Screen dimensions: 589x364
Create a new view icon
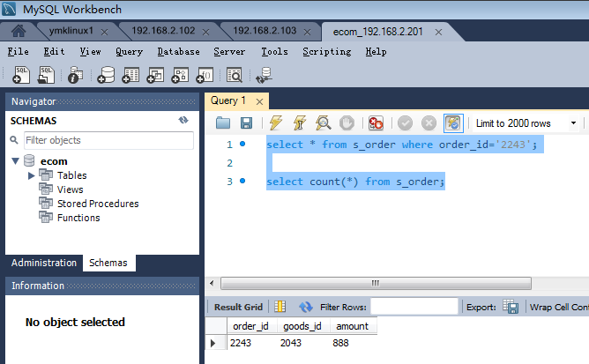(x=155, y=74)
